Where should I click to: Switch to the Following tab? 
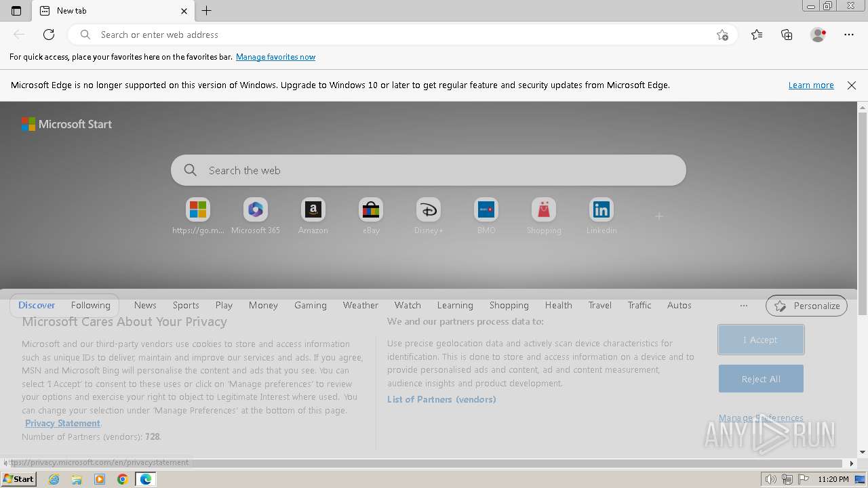90,305
